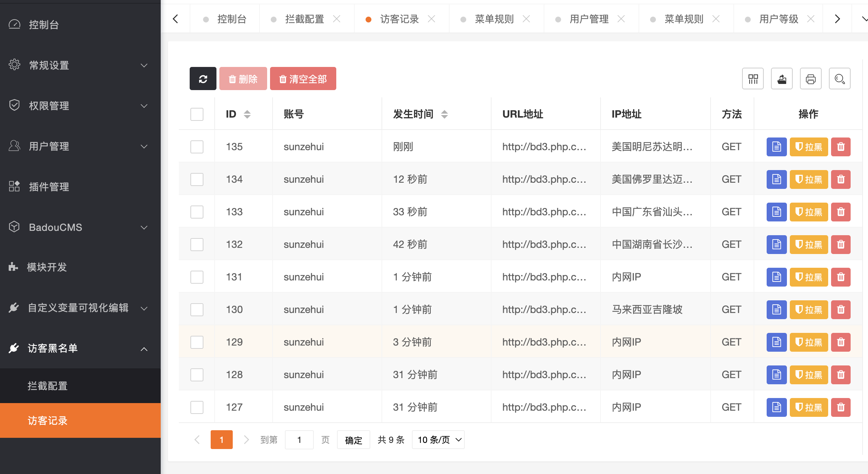Delete record 133 with trash icon
Viewport: 868px width, 474px height.
(840, 212)
